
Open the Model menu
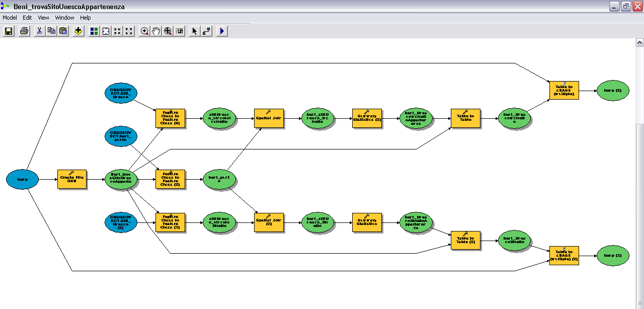[10, 18]
